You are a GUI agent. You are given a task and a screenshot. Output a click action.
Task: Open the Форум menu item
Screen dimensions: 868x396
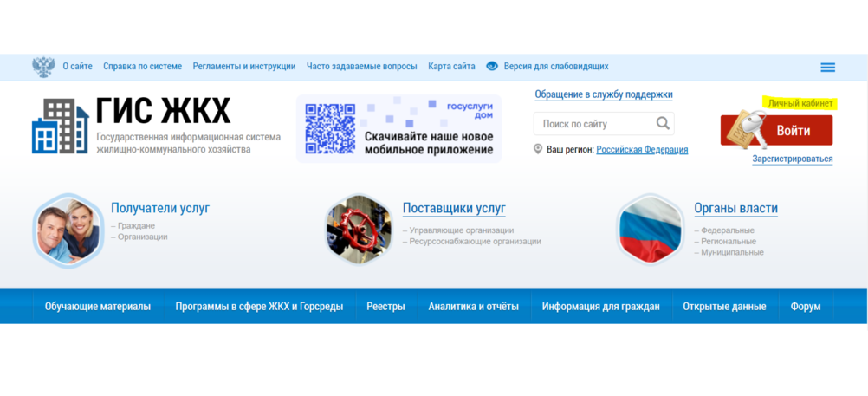coord(805,306)
